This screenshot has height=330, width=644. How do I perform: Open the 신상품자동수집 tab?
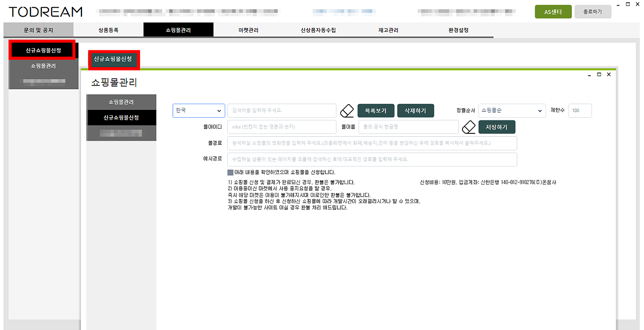coord(318,30)
